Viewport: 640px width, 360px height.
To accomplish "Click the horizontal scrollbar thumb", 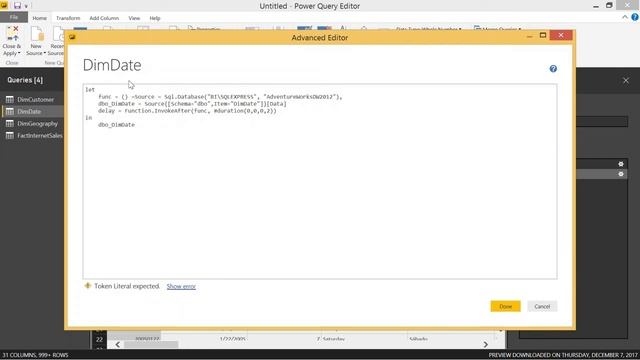I will click(151, 344).
